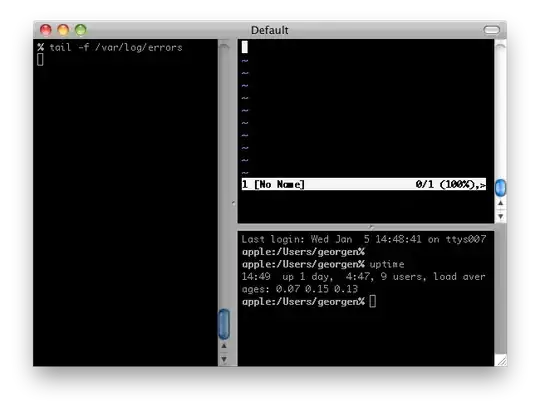Click the vim pane scrollbar thumb

tap(500, 188)
